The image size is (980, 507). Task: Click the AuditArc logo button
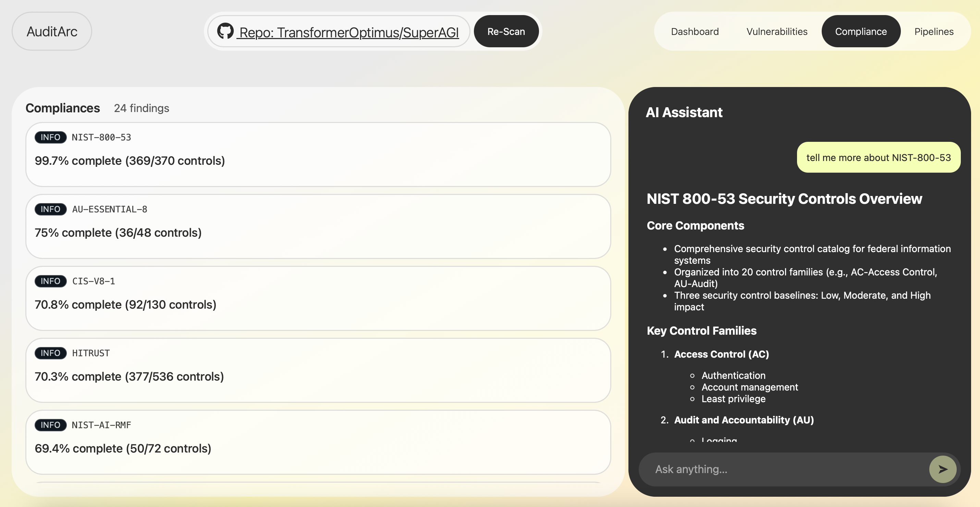coord(52,31)
